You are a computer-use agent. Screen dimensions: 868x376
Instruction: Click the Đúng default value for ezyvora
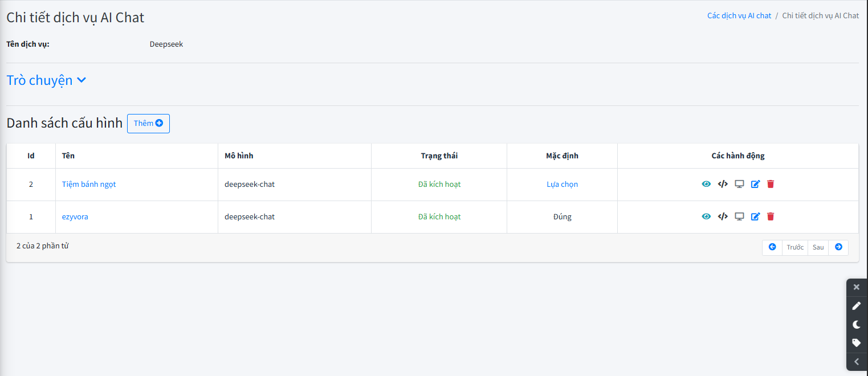coord(562,216)
